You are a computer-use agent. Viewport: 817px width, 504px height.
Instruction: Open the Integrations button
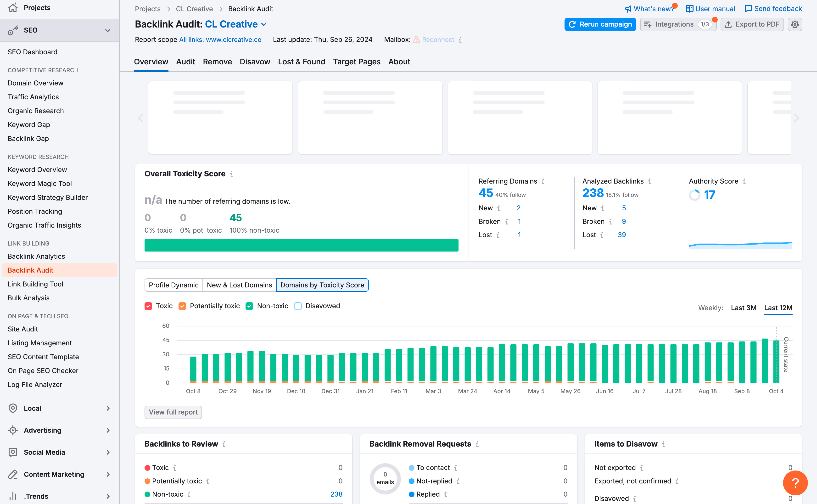[678, 24]
